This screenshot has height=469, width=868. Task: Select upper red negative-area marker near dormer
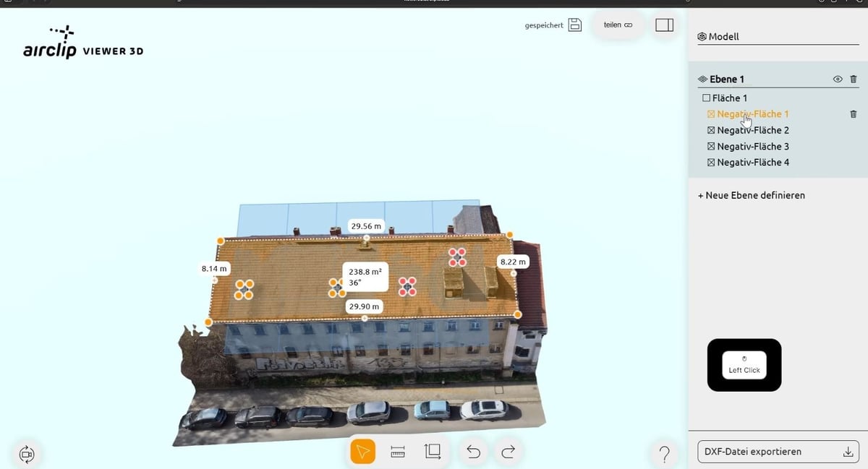(457, 257)
